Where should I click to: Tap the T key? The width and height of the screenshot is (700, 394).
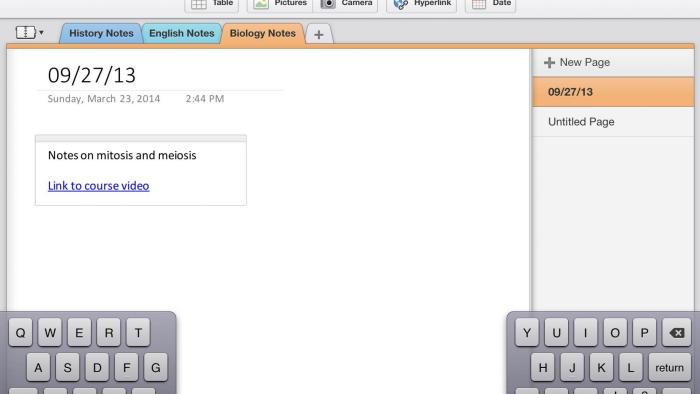tap(138, 332)
